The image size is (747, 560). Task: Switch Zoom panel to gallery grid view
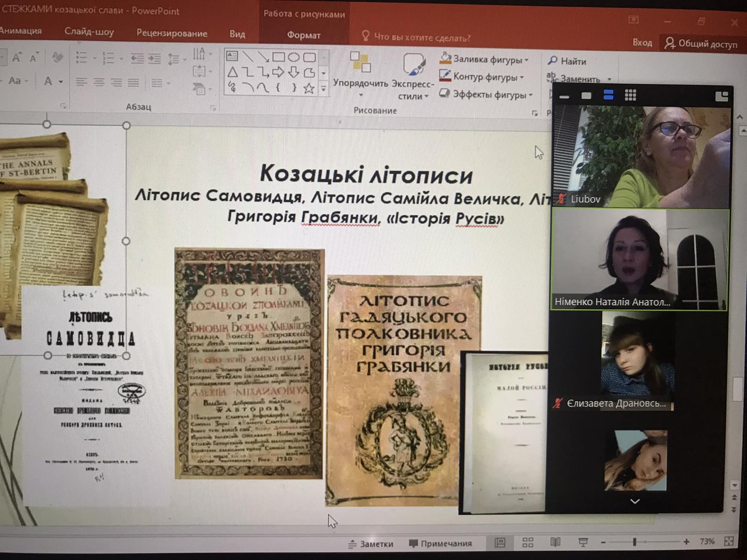click(630, 96)
